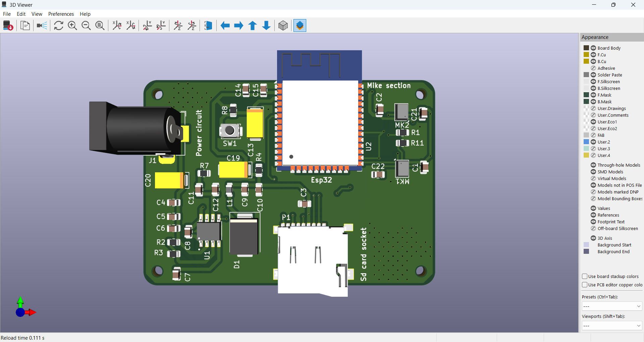Toggle the Appearance manager panel icon
The image size is (644, 342).
300,25
